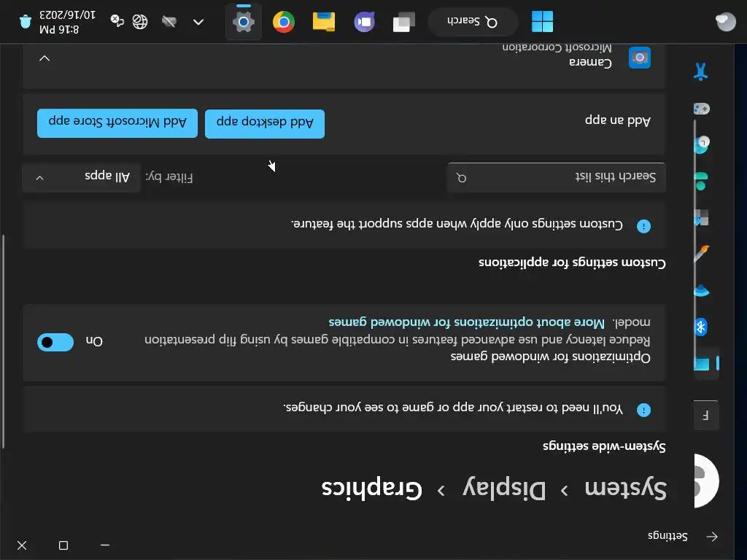Open Task View on the taskbar
Image resolution: width=747 pixels, height=560 pixels.
[x=404, y=22]
